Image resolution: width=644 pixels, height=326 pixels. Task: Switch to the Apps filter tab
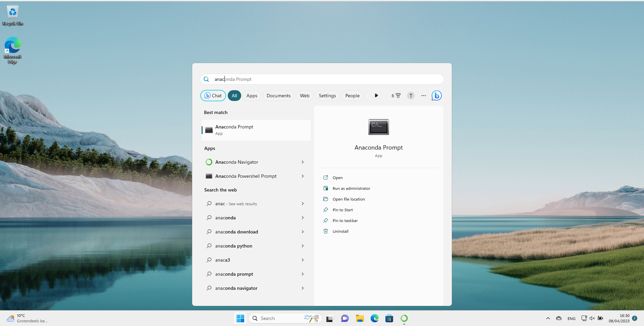[252, 96]
